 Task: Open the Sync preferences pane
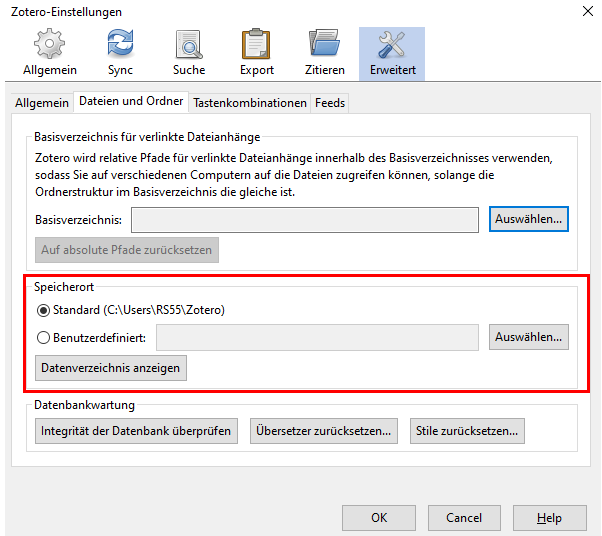point(120,53)
